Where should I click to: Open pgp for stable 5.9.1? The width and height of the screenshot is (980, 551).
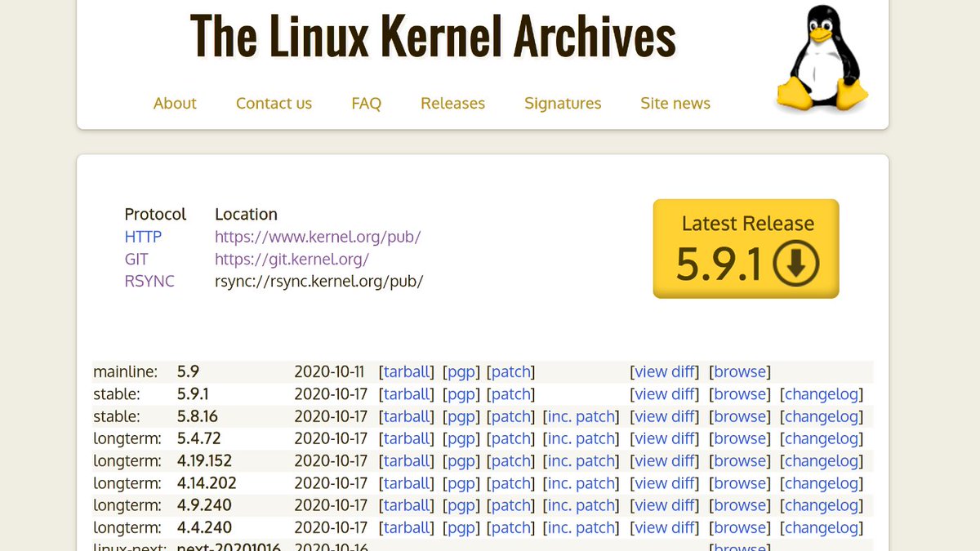click(461, 393)
